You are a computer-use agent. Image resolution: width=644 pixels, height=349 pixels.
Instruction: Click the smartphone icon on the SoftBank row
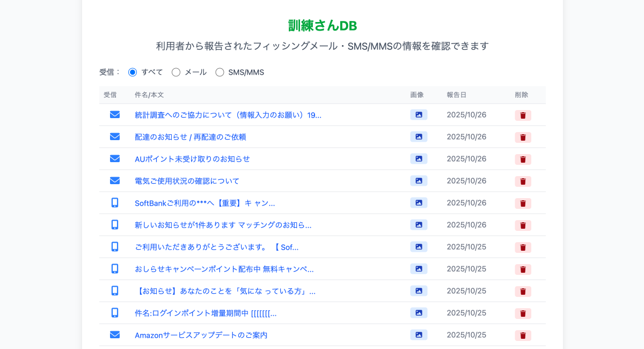[114, 202]
